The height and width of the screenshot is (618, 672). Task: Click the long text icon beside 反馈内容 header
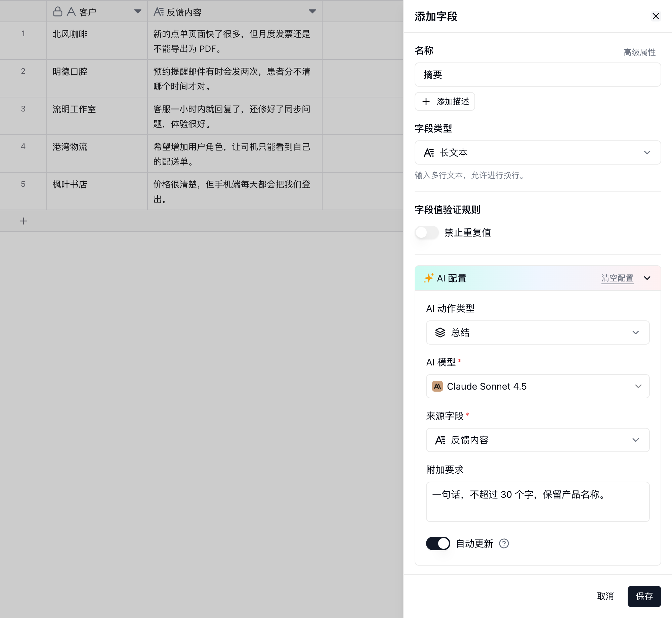[x=159, y=12]
